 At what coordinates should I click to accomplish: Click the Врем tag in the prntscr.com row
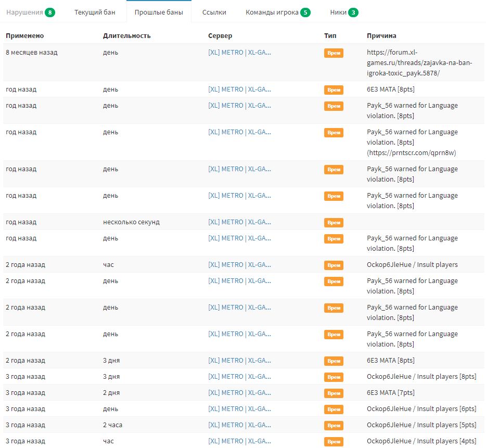coord(334,132)
